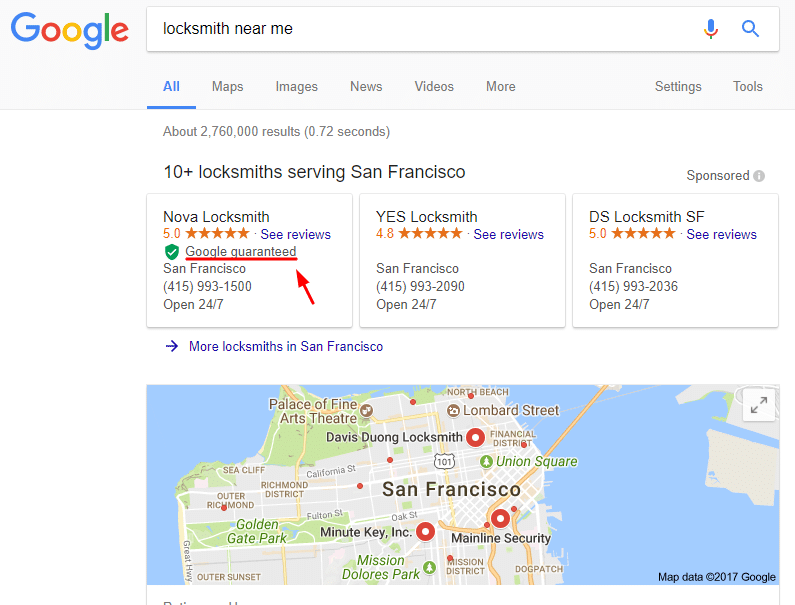Screen dimensions: 795x605
Task: Expand the map to full screen
Action: click(759, 405)
